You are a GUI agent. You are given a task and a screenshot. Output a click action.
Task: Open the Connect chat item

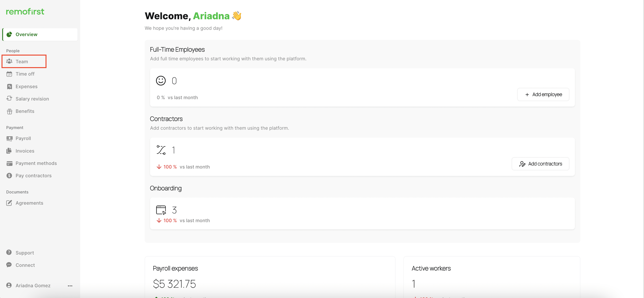(25, 265)
